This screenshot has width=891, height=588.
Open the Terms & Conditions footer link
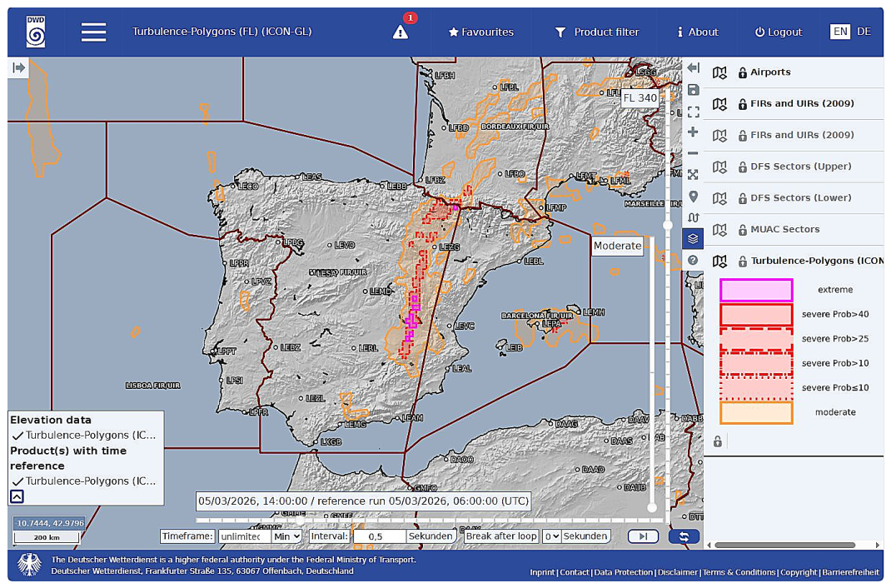pos(739,573)
